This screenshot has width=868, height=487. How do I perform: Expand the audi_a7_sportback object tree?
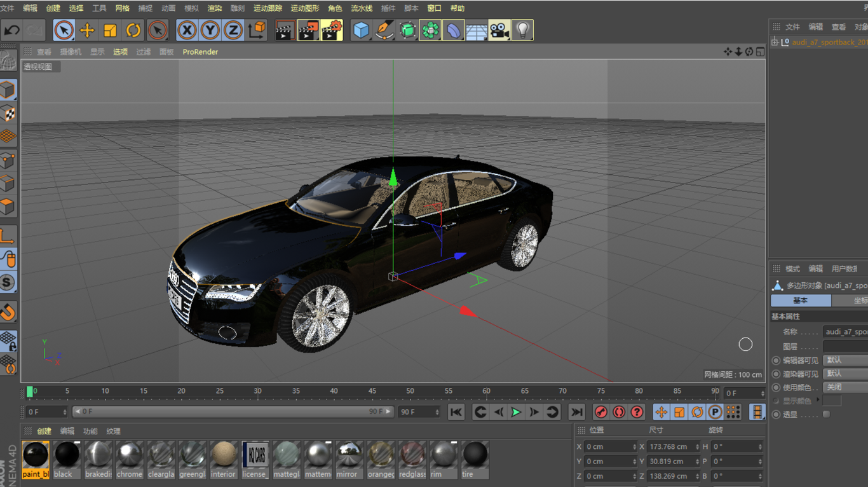[x=775, y=42]
